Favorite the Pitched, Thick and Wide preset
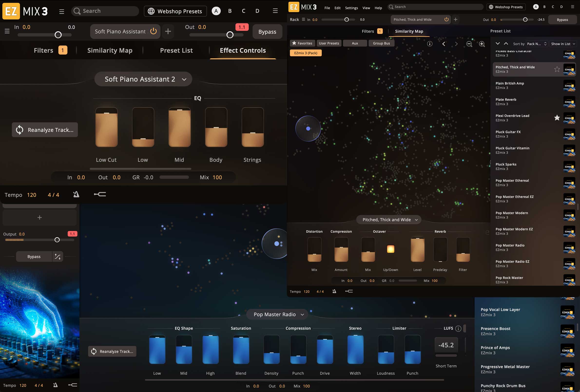The height and width of the screenshot is (392, 580). point(557,69)
